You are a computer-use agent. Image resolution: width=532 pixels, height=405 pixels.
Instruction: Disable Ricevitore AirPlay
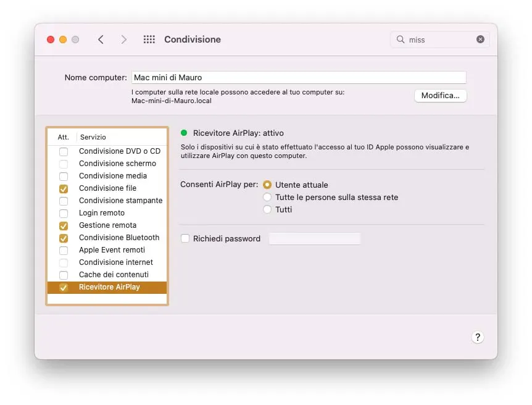(62, 287)
